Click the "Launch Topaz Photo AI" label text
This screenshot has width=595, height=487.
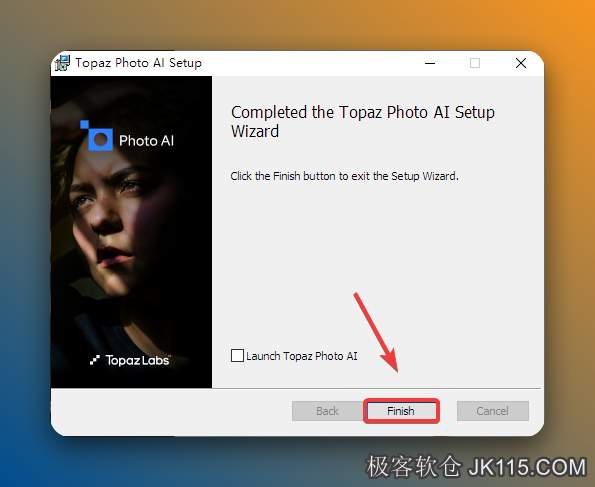point(302,356)
